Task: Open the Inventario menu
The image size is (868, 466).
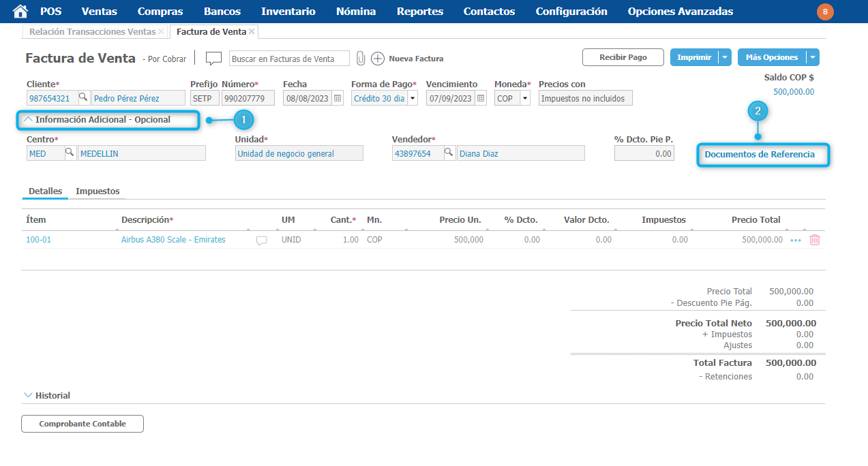Action: (x=288, y=12)
